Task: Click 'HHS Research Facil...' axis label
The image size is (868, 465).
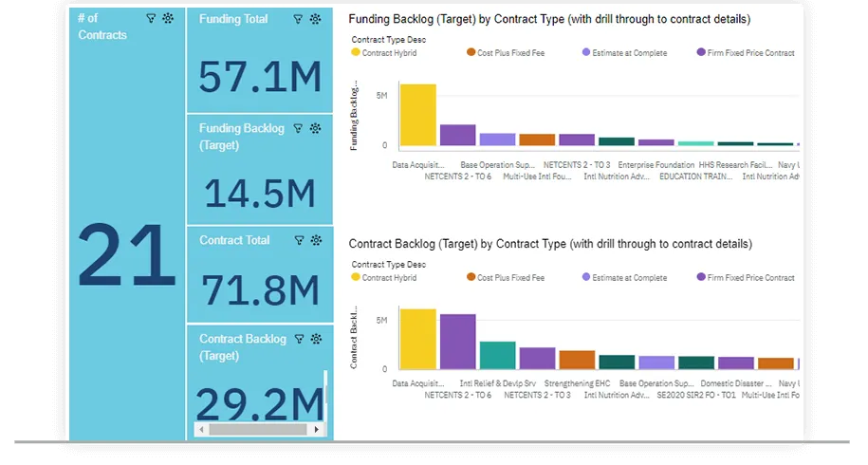Action: (736, 165)
